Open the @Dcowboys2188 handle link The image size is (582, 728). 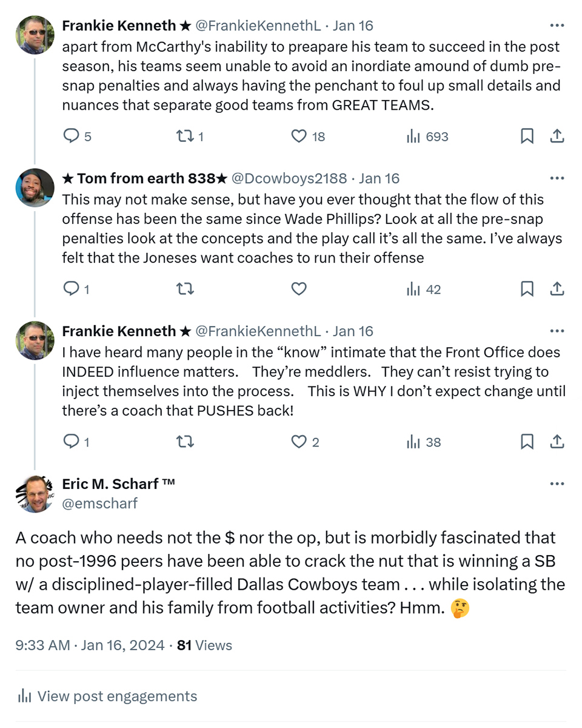290,178
